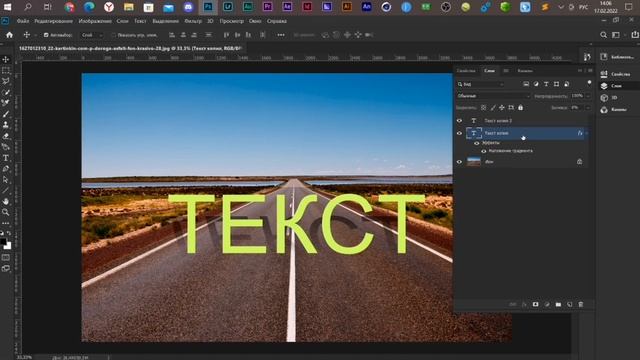Image resolution: width=640 pixels, height=360 pixels.
Task: Click the background layer lock icon
Action: (580, 162)
